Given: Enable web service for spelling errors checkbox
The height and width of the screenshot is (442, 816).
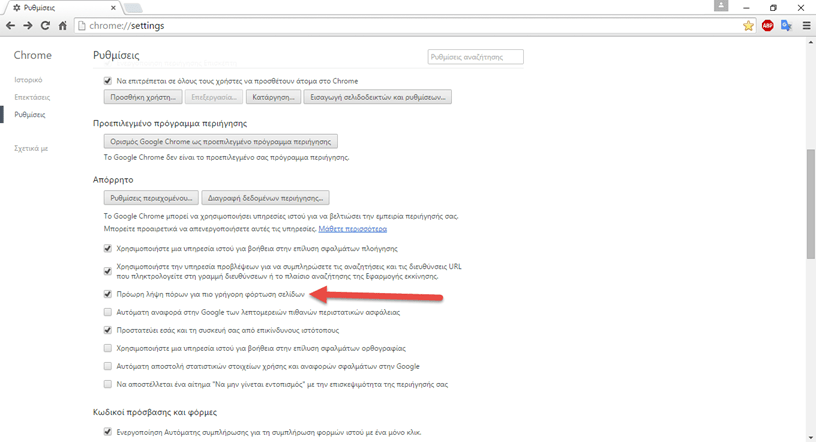Looking at the screenshot, I should [108, 348].
